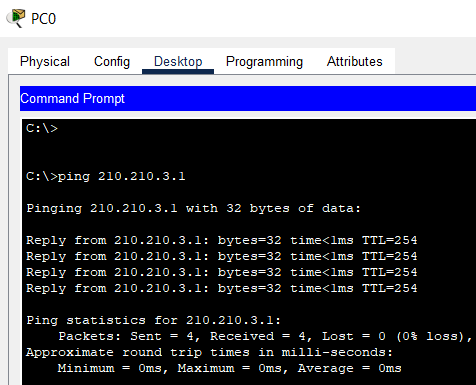Switch to the Physical tab
The image size is (476, 385).
tap(45, 62)
